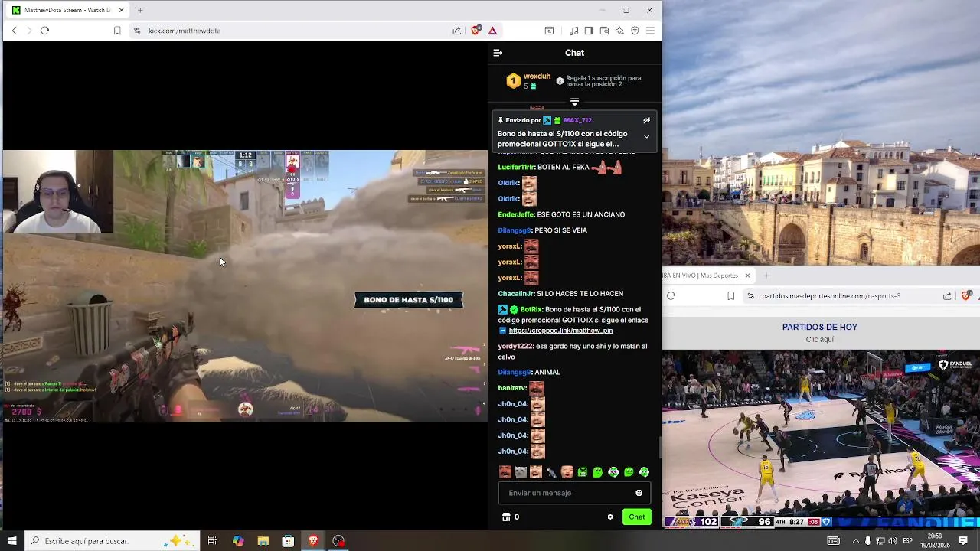Viewport: 980px width, 551px height.
Task: Unpin the pinned MAX_712 message
Action: (646, 120)
